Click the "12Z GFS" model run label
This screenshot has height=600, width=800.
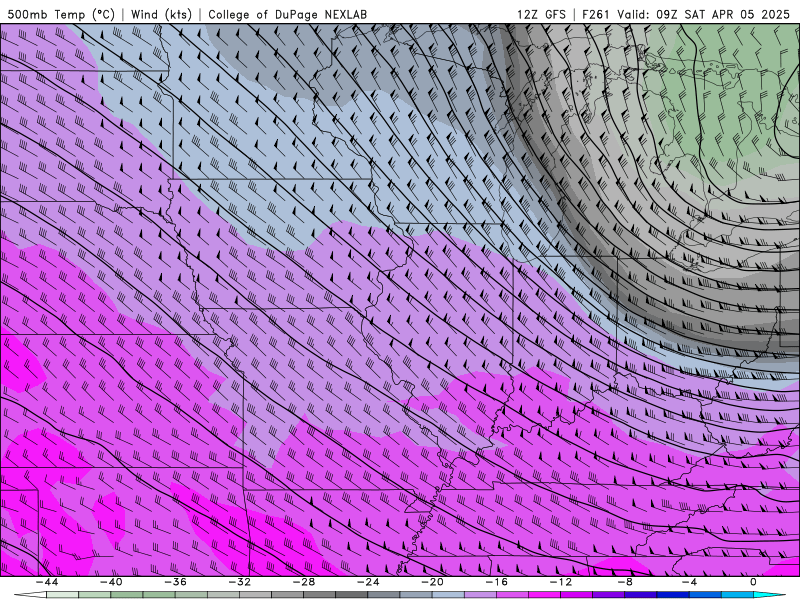pyautogui.click(x=541, y=14)
